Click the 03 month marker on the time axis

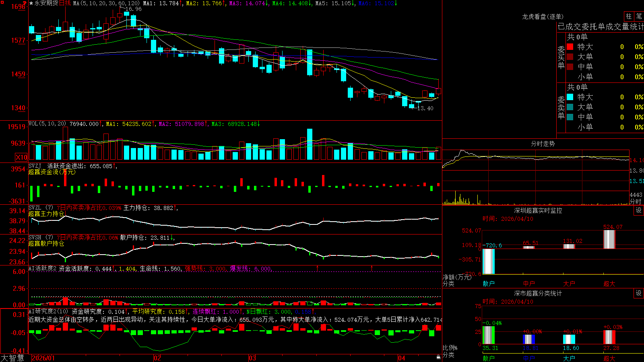click(x=252, y=358)
